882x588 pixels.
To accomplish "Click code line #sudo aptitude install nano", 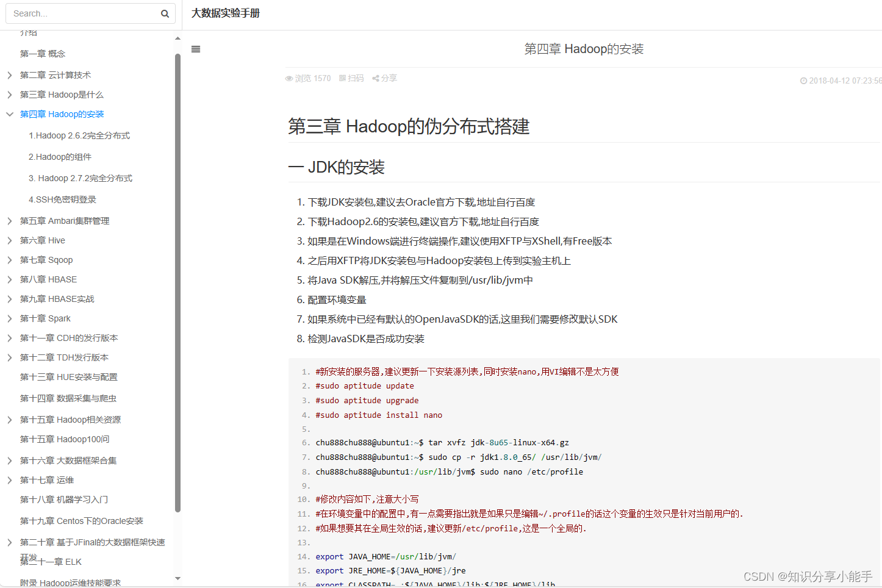I will click(379, 415).
